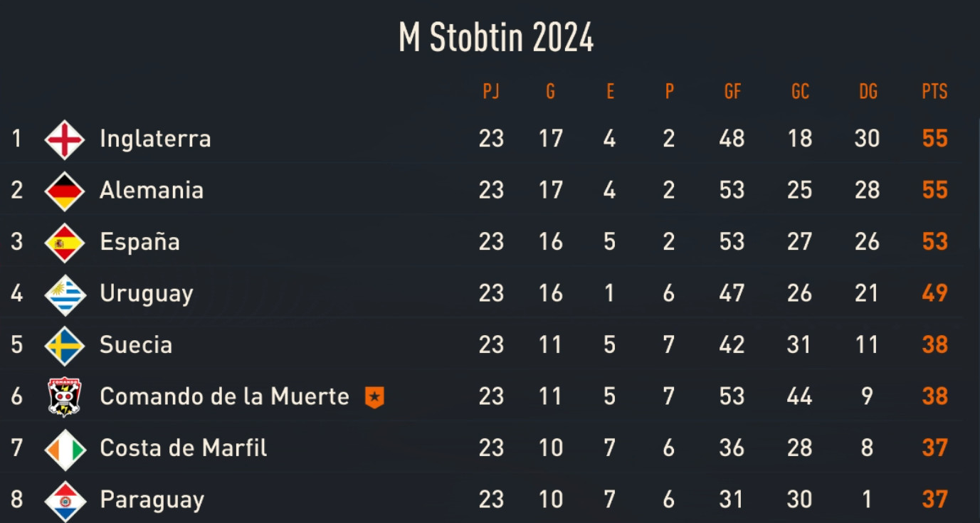Click the Germany flag badge
The image size is (980, 523).
pos(65,191)
